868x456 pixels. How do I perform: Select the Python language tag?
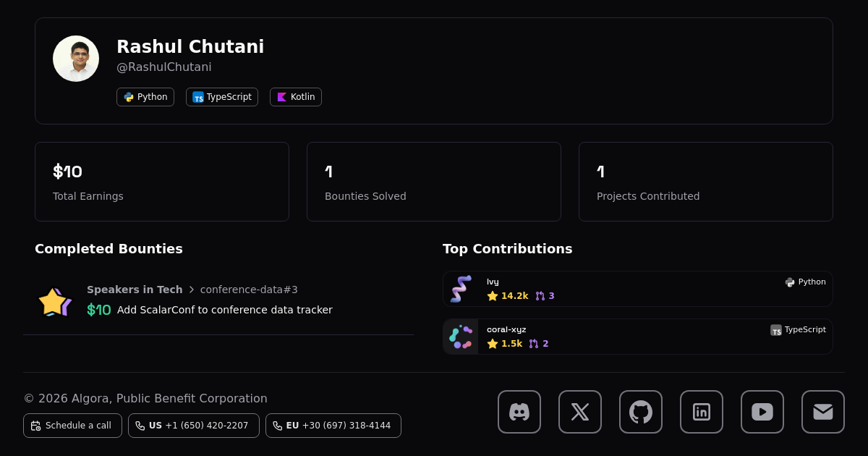145,97
